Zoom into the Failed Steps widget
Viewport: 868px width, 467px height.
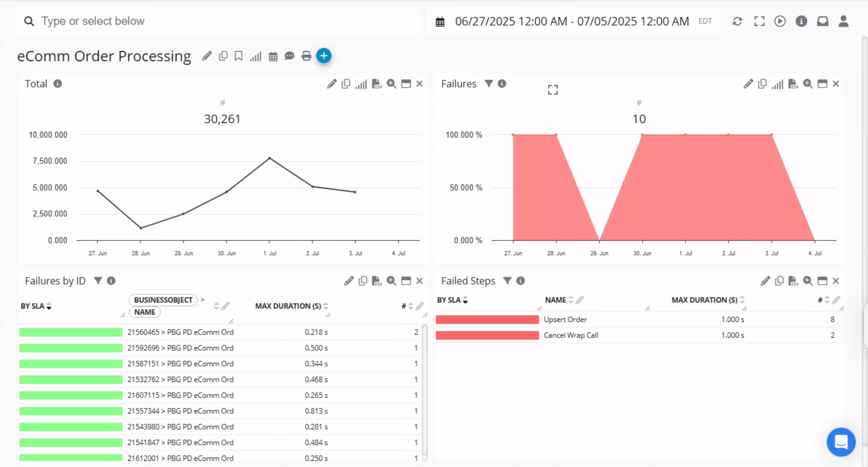click(807, 281)
